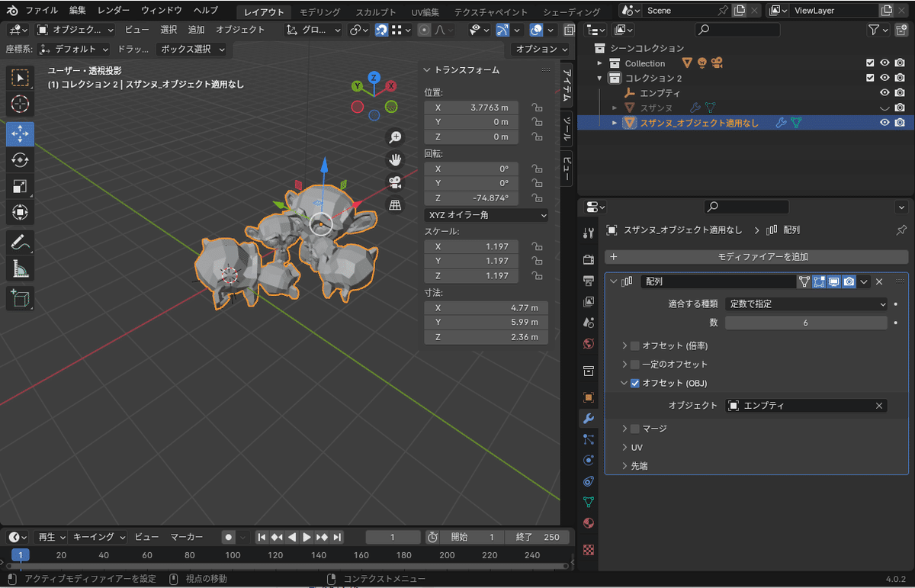The image size is (915, 588).
Task: Toggle viewport visibility of スザンヌ_オブジェクト適用なし
Action: pos(885,122)
